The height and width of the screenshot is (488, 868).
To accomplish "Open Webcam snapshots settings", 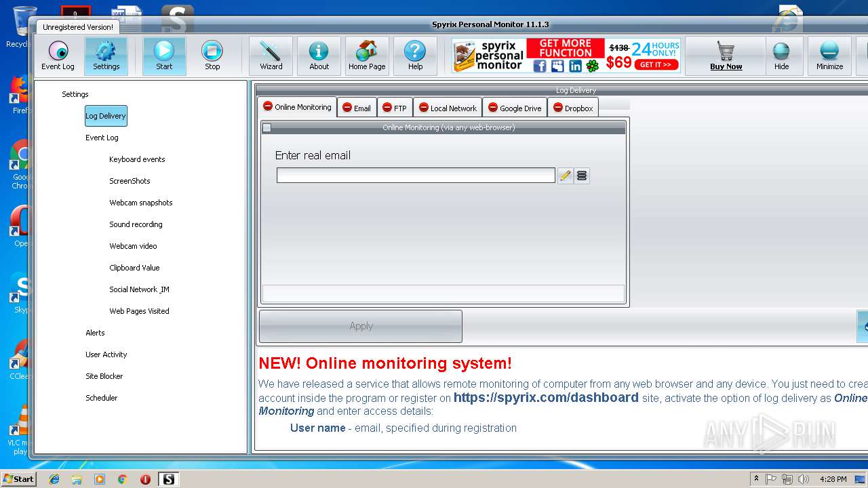I will [x=141, y=203].
